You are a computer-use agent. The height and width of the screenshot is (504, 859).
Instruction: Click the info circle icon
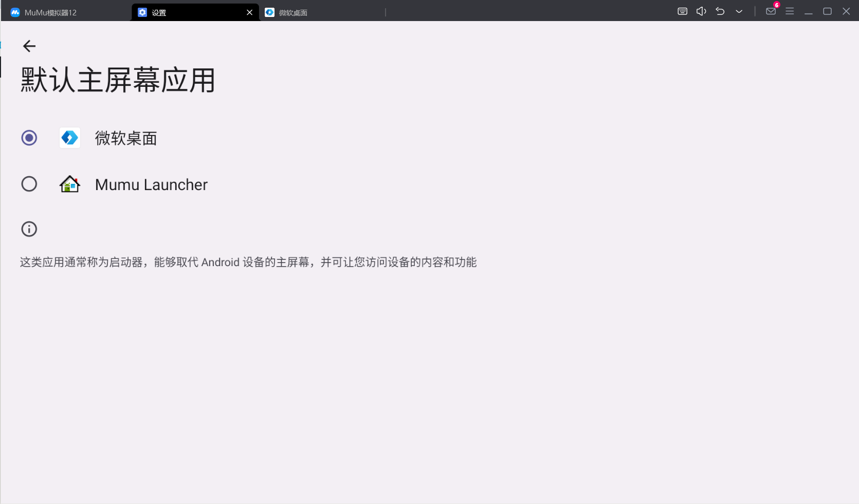click(29, 229)
